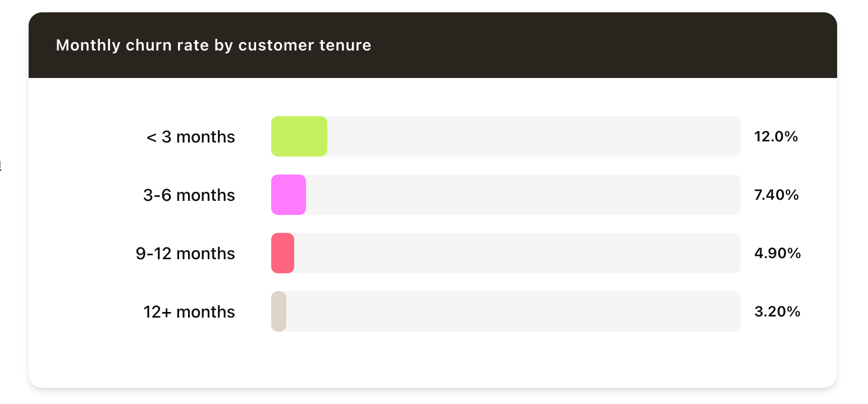Click the "12+ months" row label

(189, 312)
